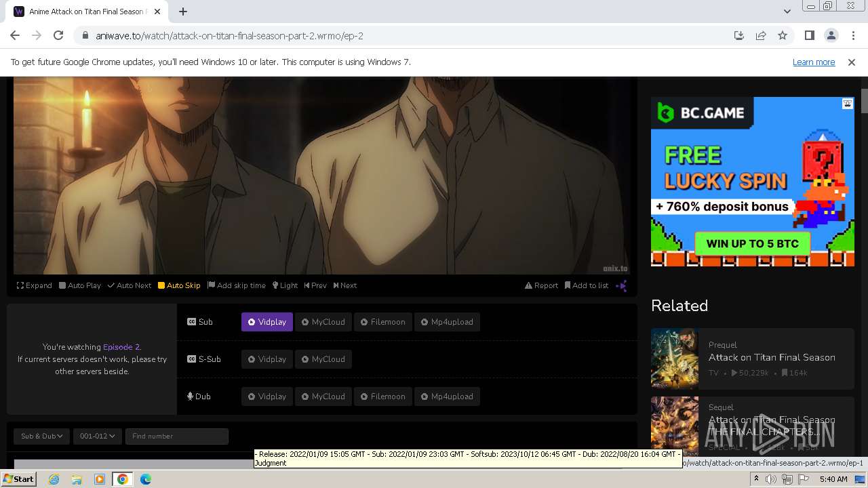
Task: Toggle the Auto Next option
Action: click(x=130, y=285)
